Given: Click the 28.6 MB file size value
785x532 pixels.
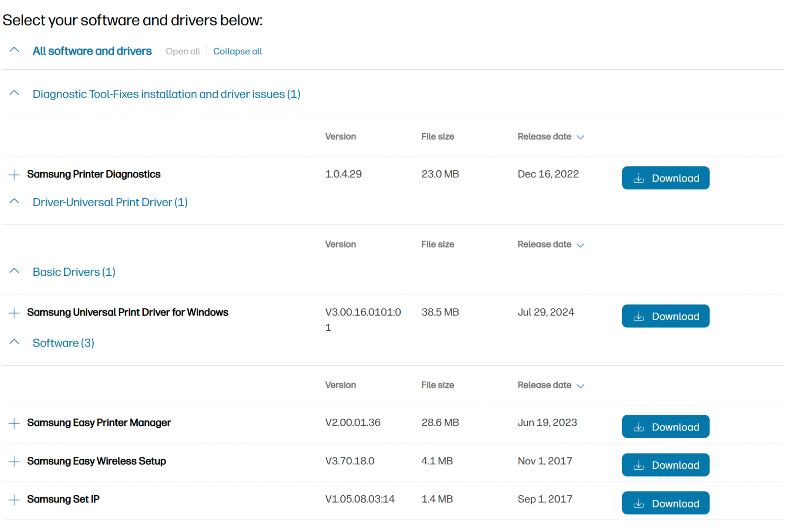Looking at the screenshot, I should (440, 423).
